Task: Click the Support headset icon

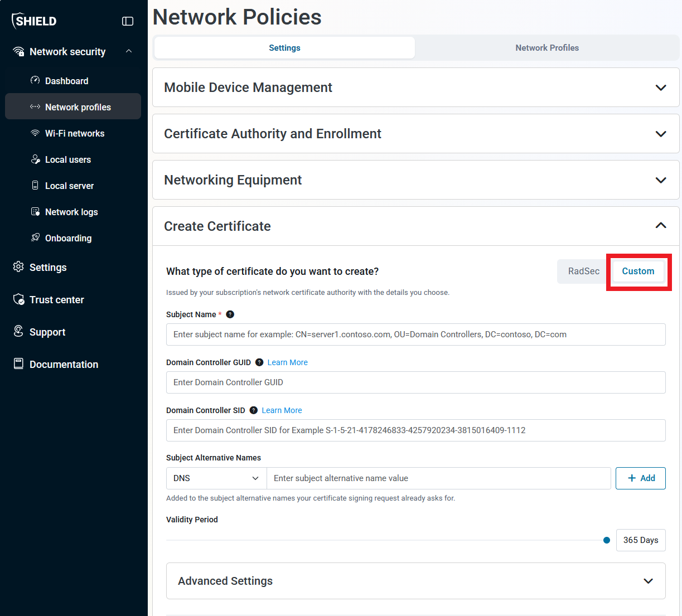Action: tap(18, 331)
